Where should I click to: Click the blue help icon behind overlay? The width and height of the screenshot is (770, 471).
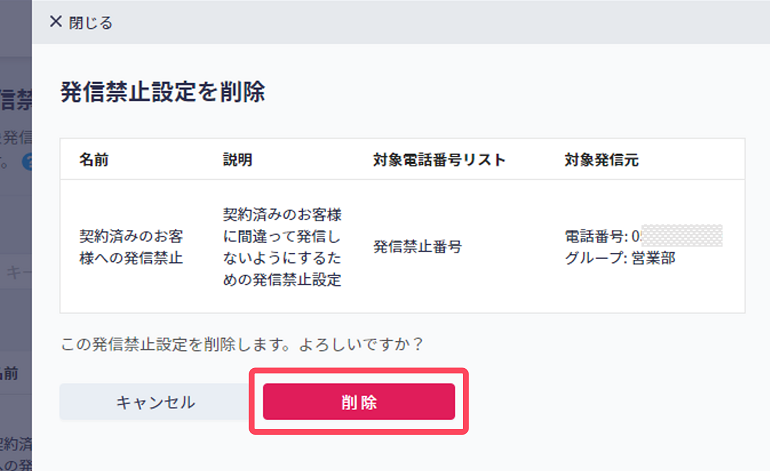coord(28,162)
